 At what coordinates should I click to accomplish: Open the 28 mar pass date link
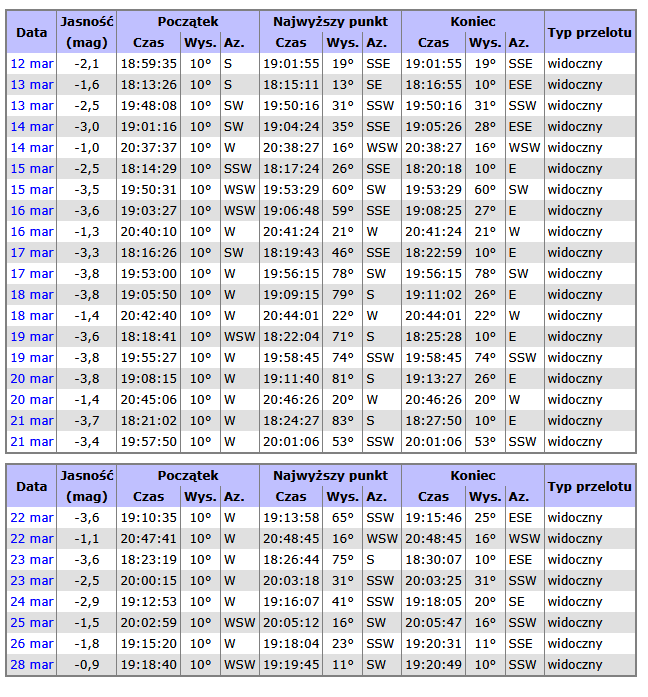32,664
